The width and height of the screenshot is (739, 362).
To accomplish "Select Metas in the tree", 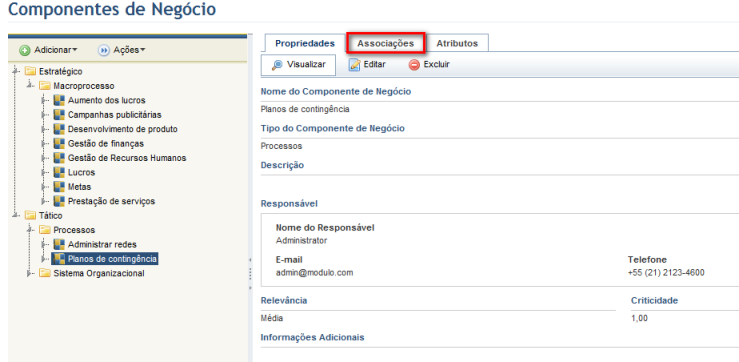I will [x=80, y=187].
